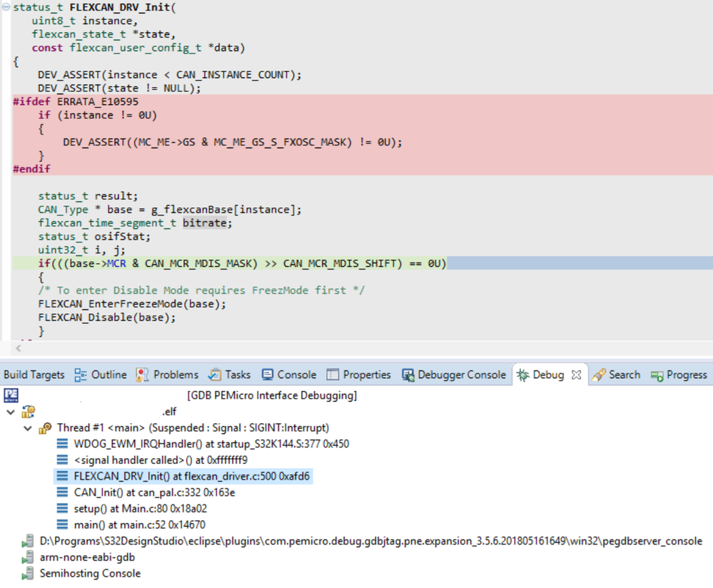Click the Progress tab icon
This screenshot has width=713, height=588.
click(x=657, y=375)
